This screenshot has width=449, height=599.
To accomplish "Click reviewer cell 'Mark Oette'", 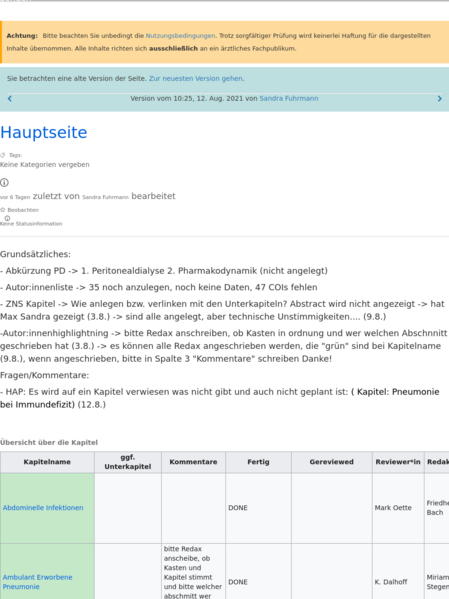I will pyautogui.click(x=398, y=508).
